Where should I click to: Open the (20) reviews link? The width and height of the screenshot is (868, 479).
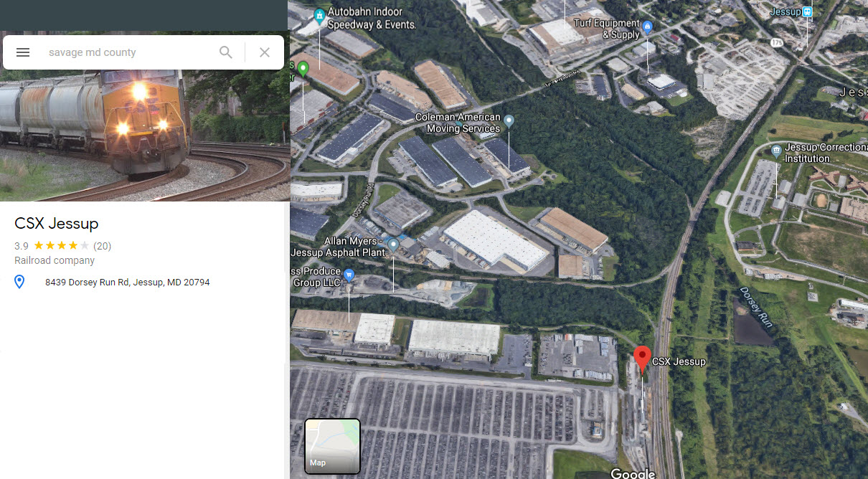[x=103, y=246]
